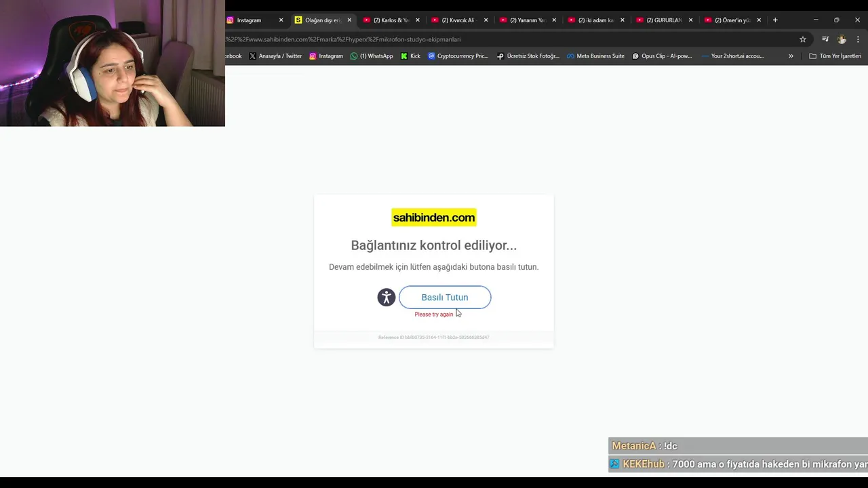This screenshot has width=868, height=488.
Task: Close the iki adam ka tab
Action: (623, 20)
